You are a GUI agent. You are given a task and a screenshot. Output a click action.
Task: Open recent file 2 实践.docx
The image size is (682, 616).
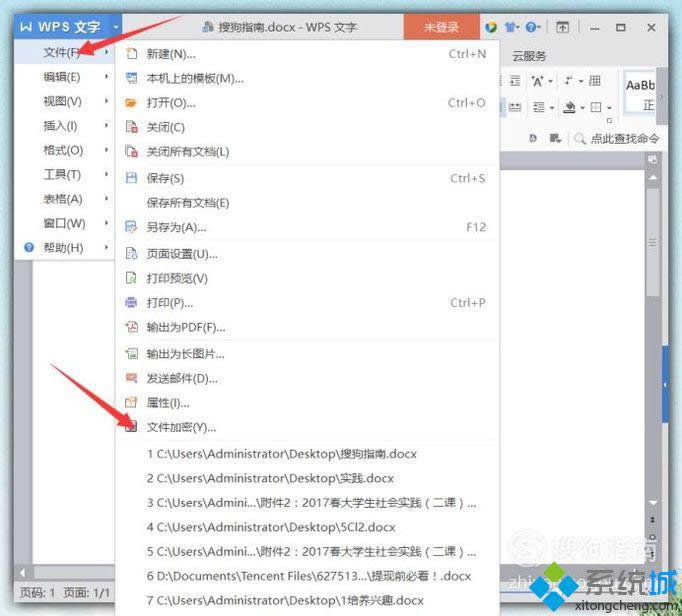pyautogui.click(x=306, y=478)
